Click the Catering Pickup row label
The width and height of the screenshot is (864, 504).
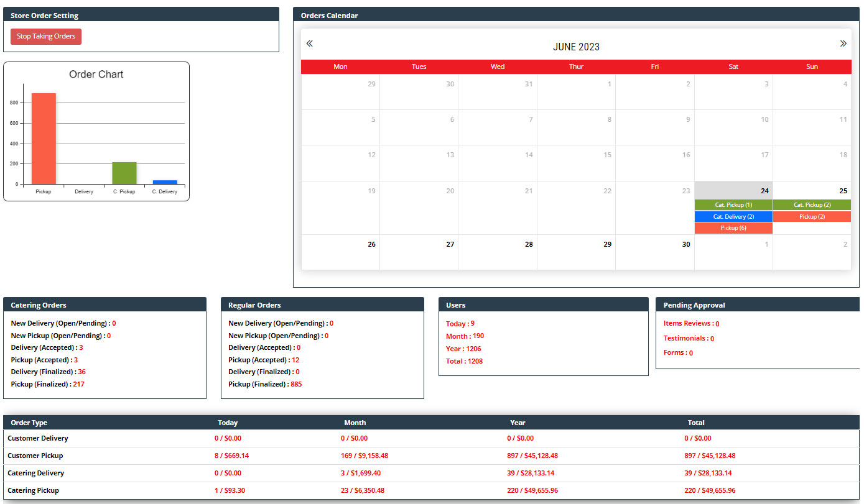point(34,490)
